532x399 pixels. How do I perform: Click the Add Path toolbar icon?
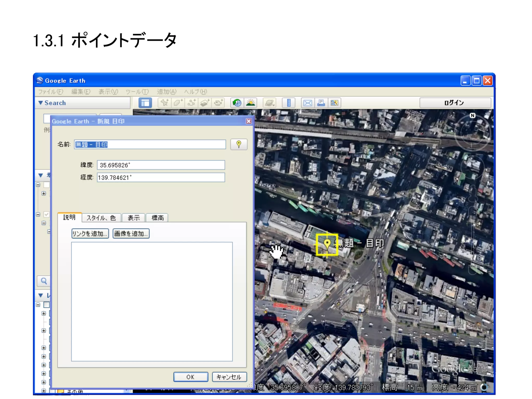(191, 103)
